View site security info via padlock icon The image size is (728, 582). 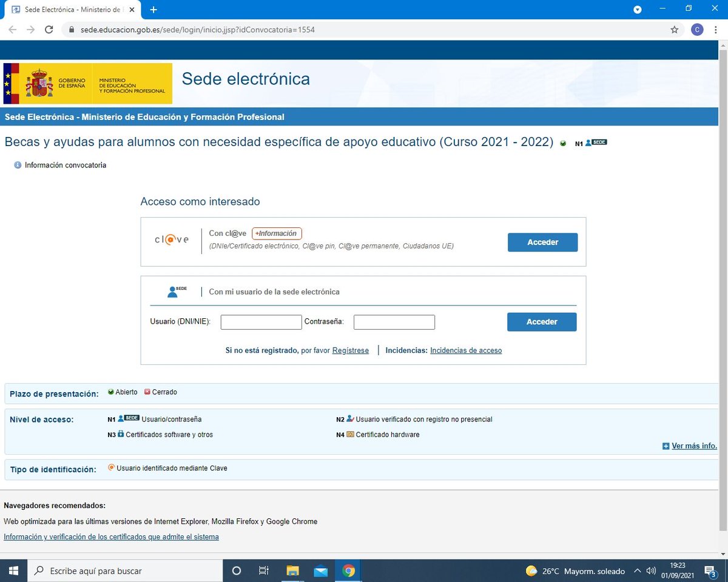pyautogui.click(x=71, y=30)
